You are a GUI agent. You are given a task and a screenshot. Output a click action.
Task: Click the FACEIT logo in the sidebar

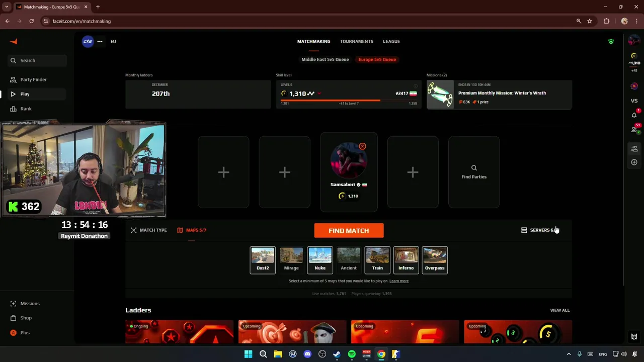[14, 41]
